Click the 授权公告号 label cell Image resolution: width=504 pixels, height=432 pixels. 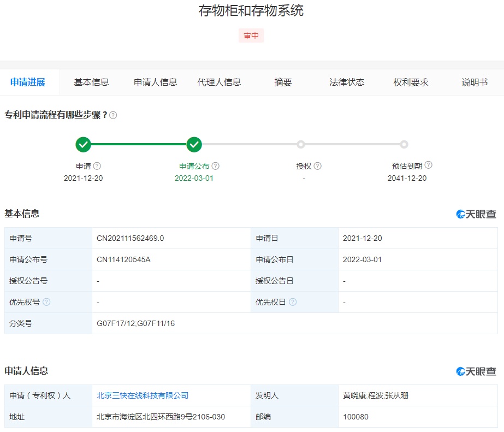48,281
